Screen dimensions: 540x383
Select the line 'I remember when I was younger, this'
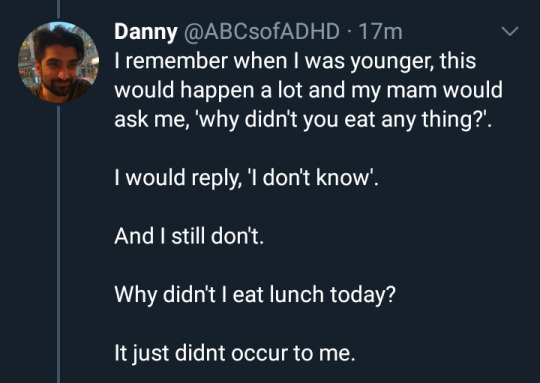click(295, 61)
